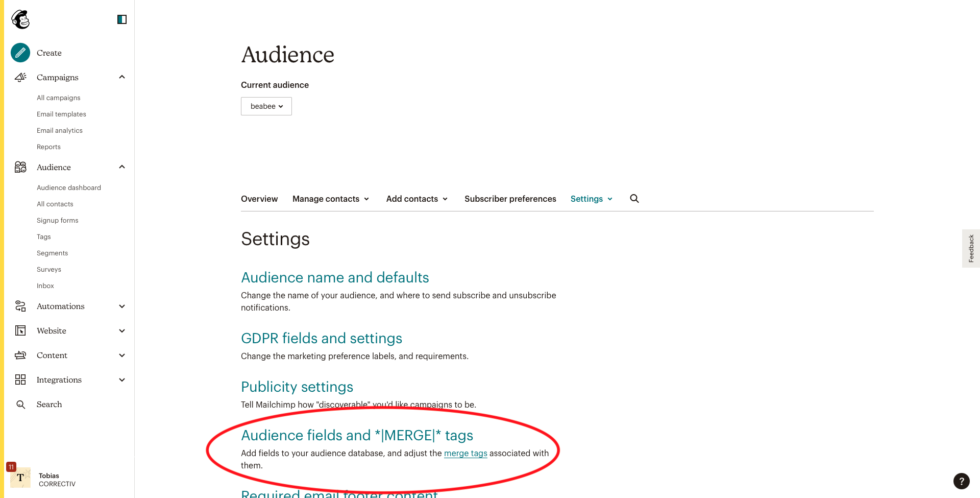Open the help question mark button
The width and height of the screenshot is (980, 498).
coord(961,481)
